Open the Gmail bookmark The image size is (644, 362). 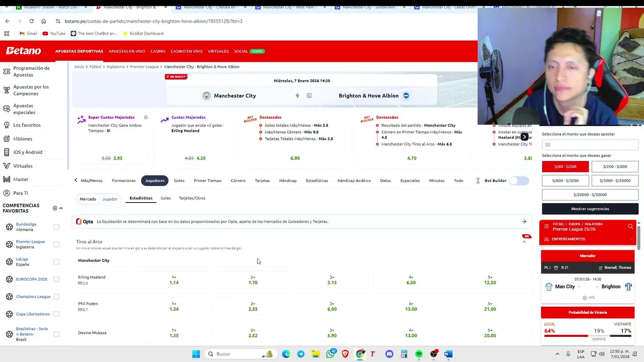[x=28, y=33]
